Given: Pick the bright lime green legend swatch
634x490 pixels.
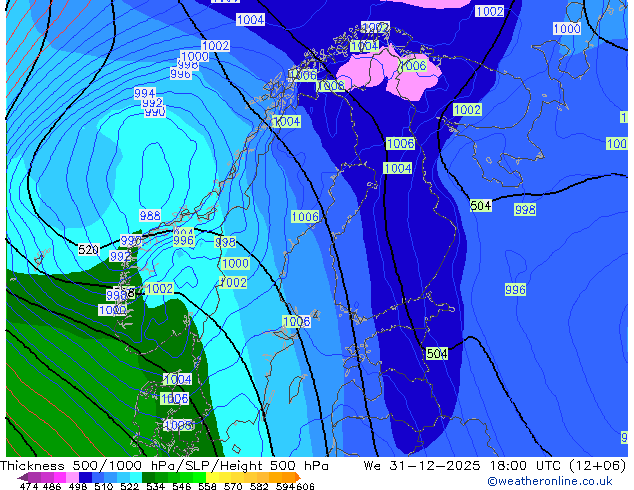Looking at the screenshot, I should tap(199, 477).
